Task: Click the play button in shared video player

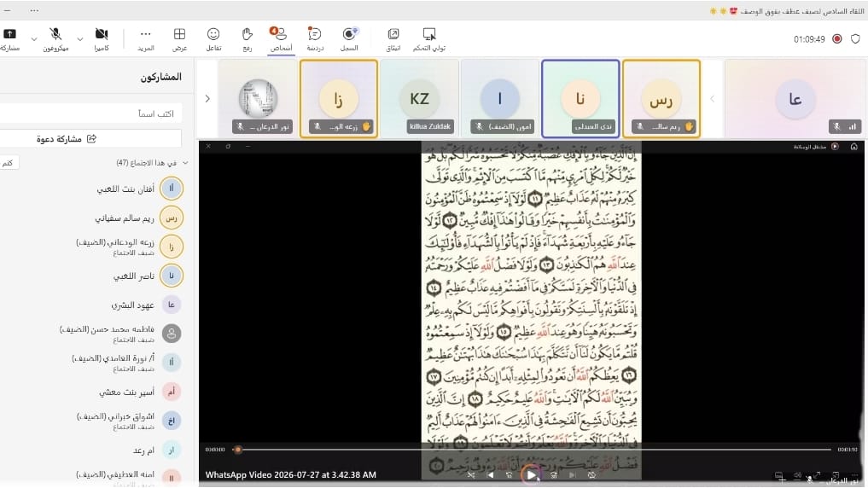Action: coord(532,474)
